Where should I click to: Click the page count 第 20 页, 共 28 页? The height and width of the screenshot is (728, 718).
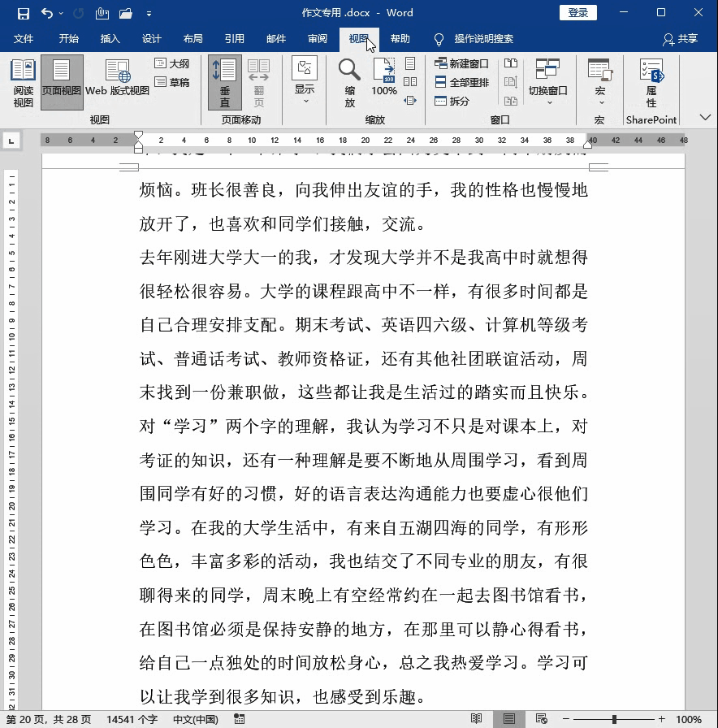49,720
